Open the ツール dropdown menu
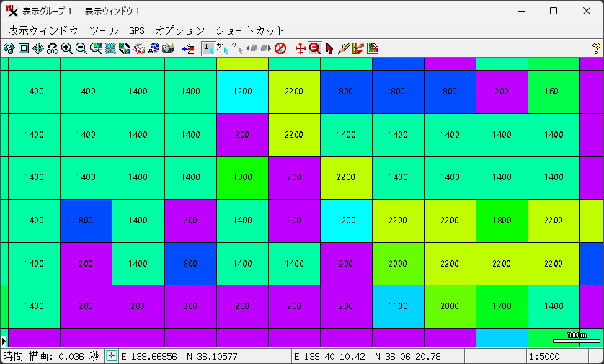Viewport: 604px width, 364px height. tap(104, 30)
